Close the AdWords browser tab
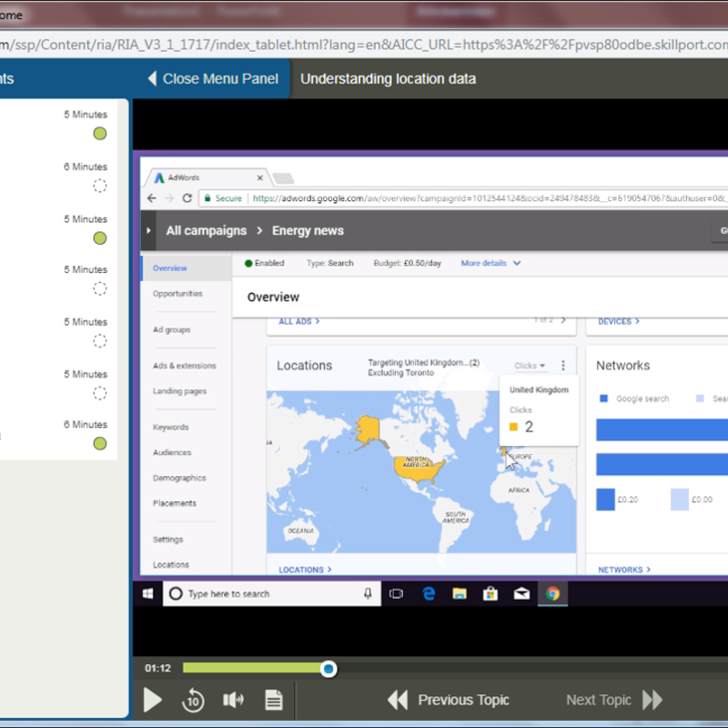 260,177
